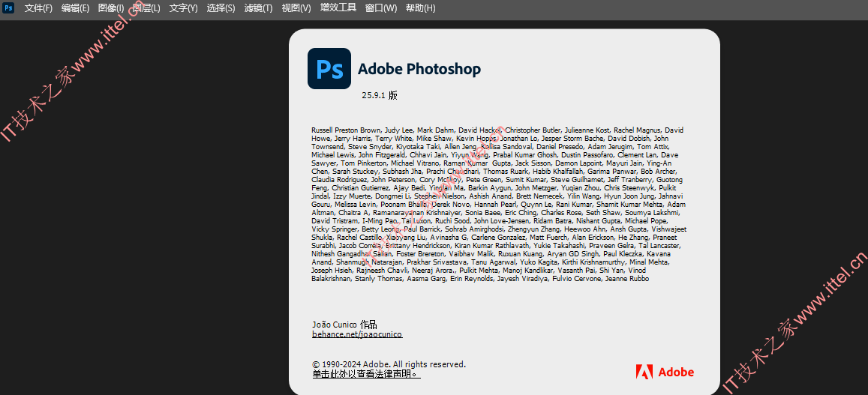Click the name Kirthi Krishnamurthy in credits
Screen dimensions: 868x395
point(593,262)
